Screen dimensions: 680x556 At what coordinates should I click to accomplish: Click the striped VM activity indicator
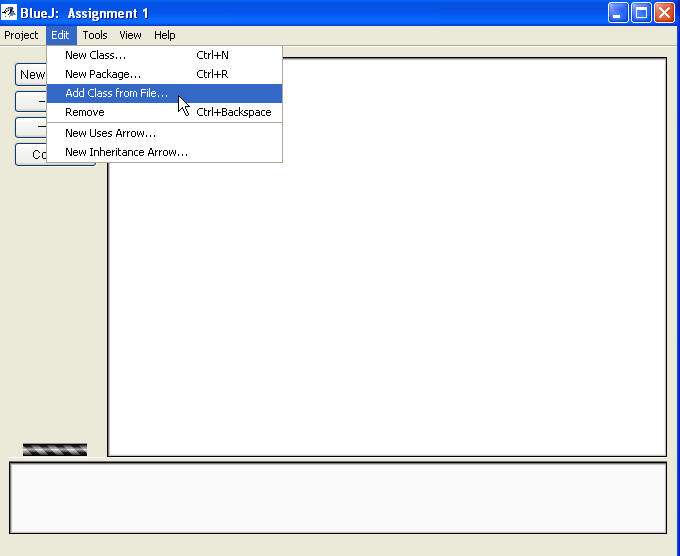click(55, 450)
